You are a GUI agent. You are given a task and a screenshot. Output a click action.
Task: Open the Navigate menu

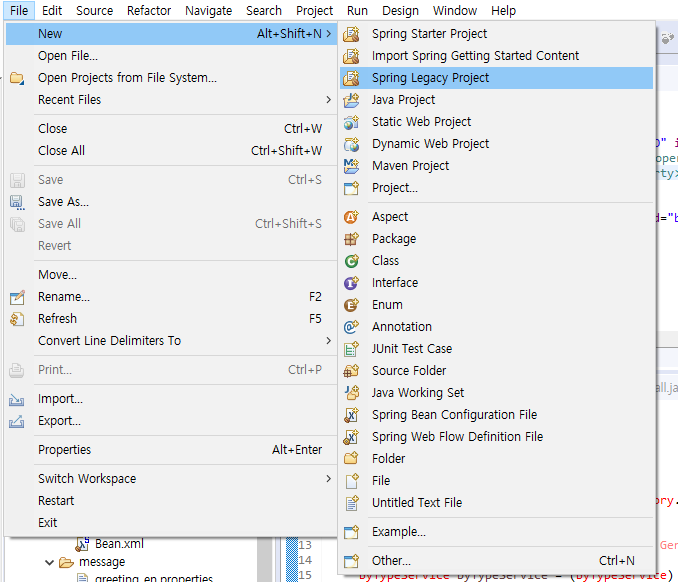[208, 10]
